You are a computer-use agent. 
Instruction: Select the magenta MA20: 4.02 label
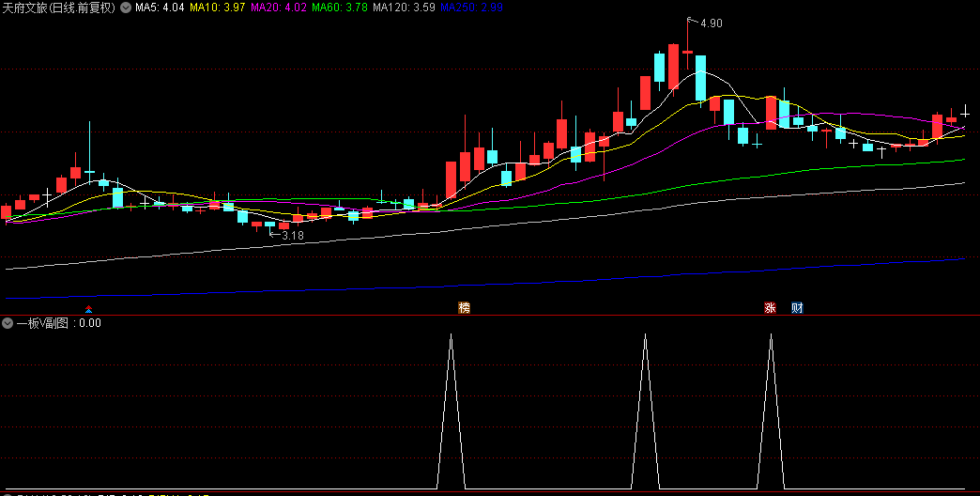tap(278, 8)
